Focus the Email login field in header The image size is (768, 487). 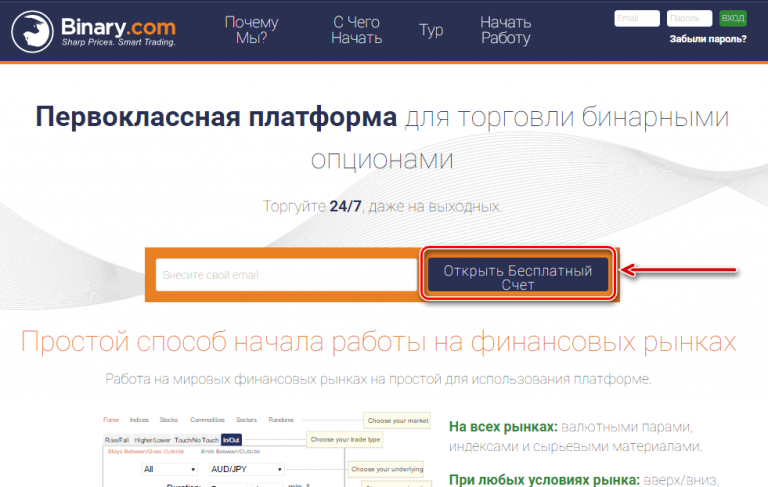pos(637,19)
